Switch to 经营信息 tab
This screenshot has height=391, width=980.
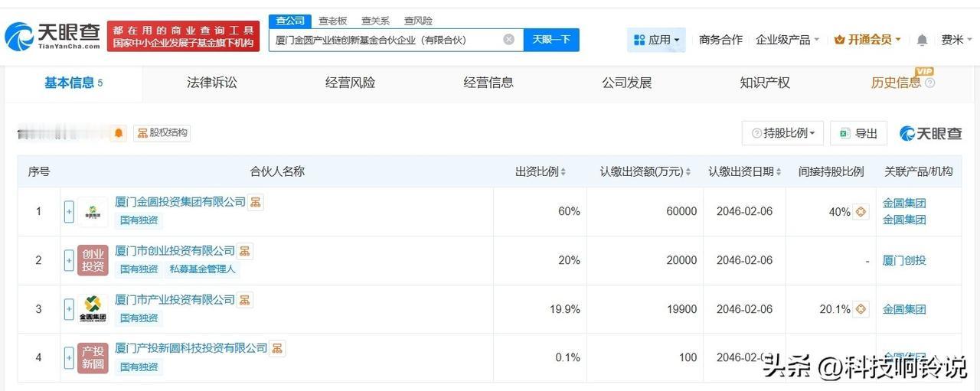click(488, 83)
